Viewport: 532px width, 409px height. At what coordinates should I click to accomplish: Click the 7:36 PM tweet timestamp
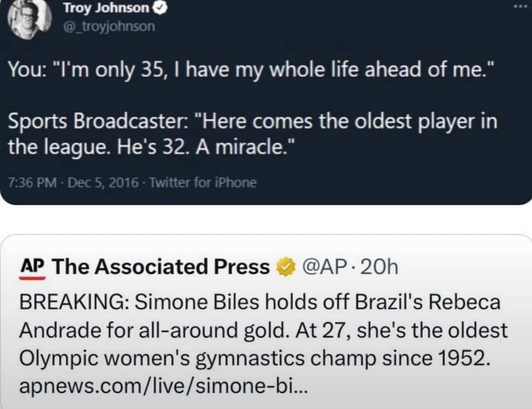[x=32, y=182]
